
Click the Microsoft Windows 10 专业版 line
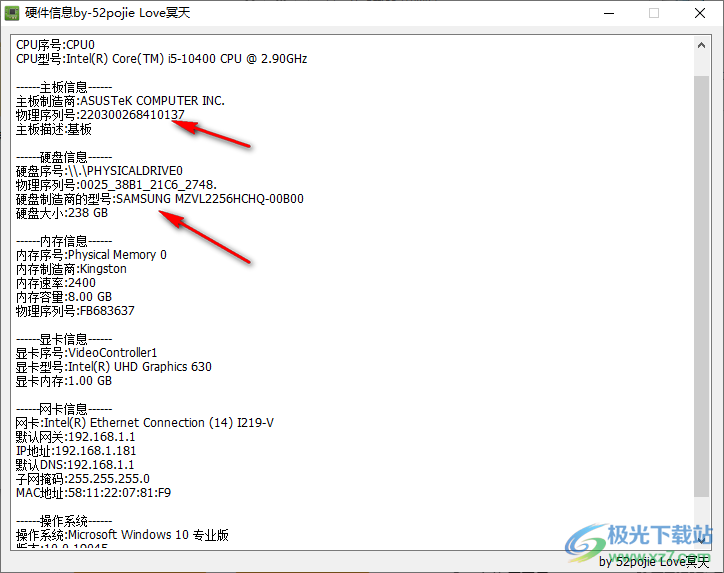pos(122,535)
